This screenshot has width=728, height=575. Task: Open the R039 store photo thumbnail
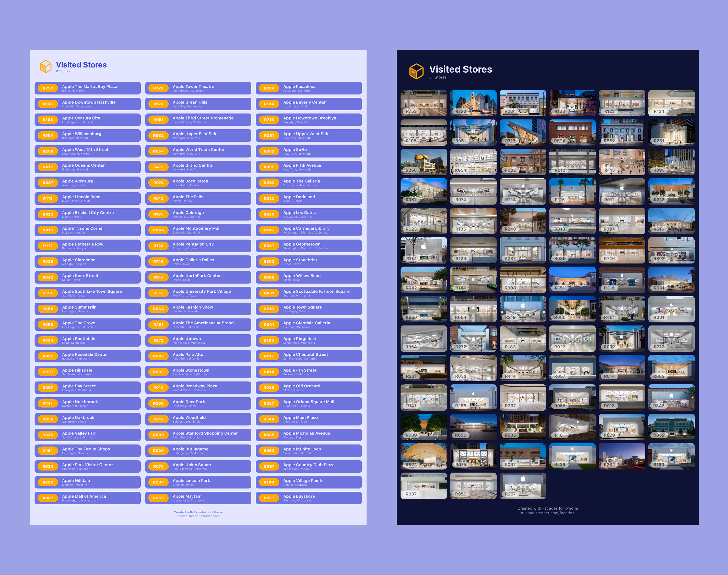click(x=424, y=427)
